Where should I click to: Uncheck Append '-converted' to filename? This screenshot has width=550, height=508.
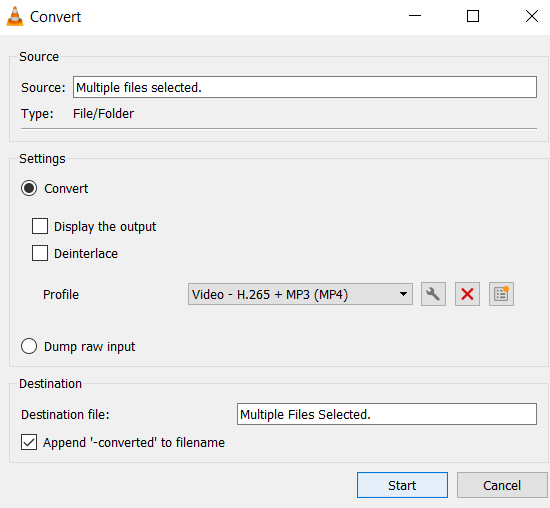29,442
